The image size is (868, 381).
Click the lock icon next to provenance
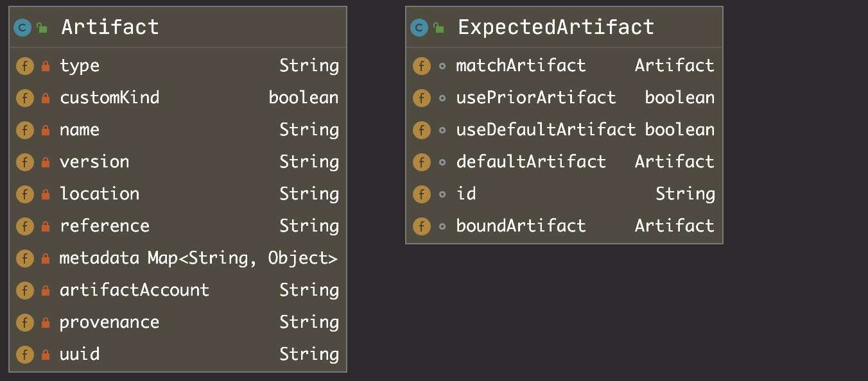point(46,323)
